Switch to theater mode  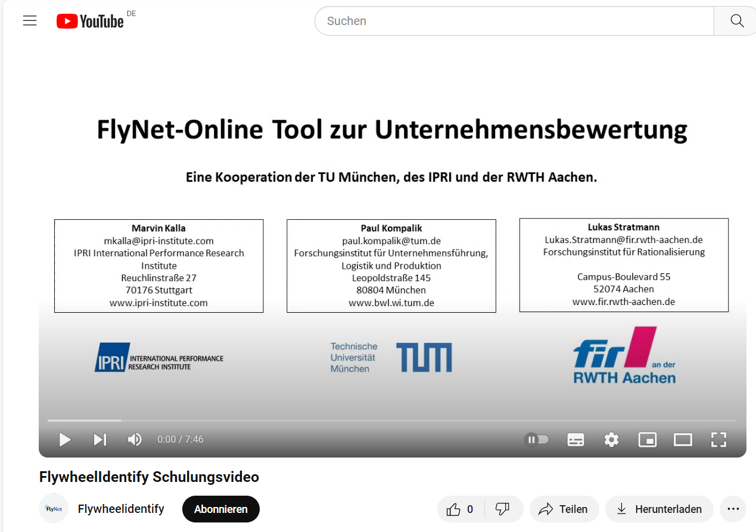pos(683,439)
